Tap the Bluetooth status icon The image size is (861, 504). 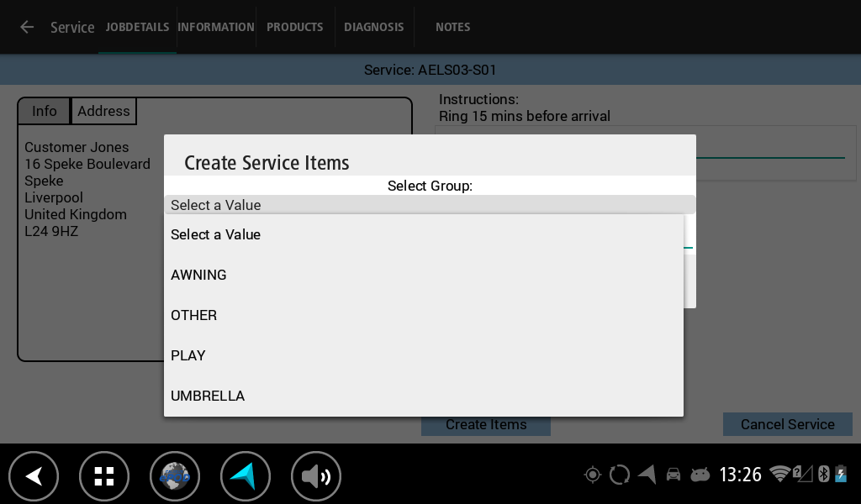tap(823, 474)
